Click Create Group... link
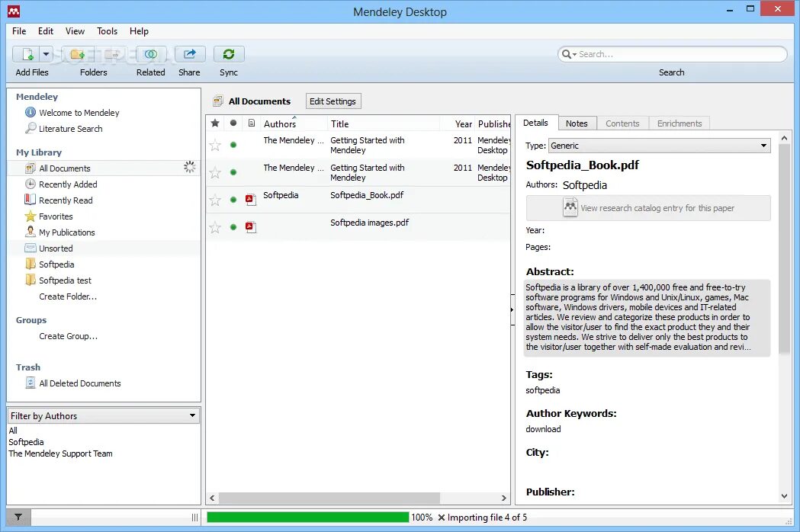The image size is (800, 532). [69, 336]
